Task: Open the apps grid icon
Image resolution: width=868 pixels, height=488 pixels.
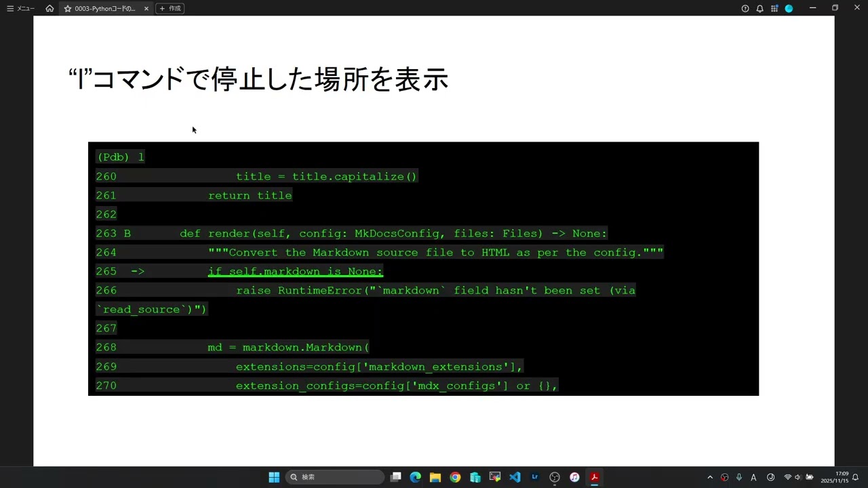Action: (774, 8)
